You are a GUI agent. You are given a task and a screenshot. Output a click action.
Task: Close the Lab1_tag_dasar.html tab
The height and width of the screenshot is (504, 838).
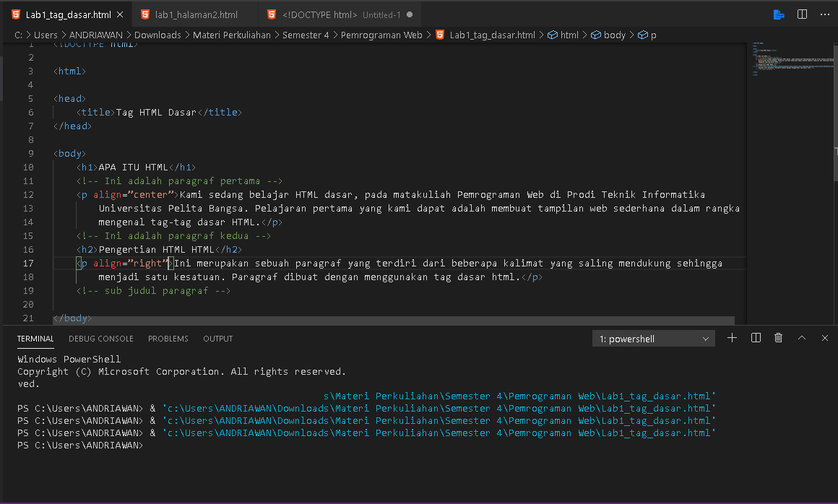pyautogui.click(x=120, y=14)
